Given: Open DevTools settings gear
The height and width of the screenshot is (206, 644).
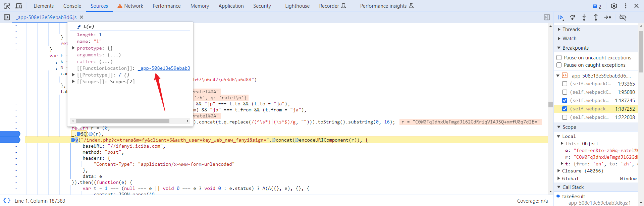Looking at the screenshot, I should point(614,6).
